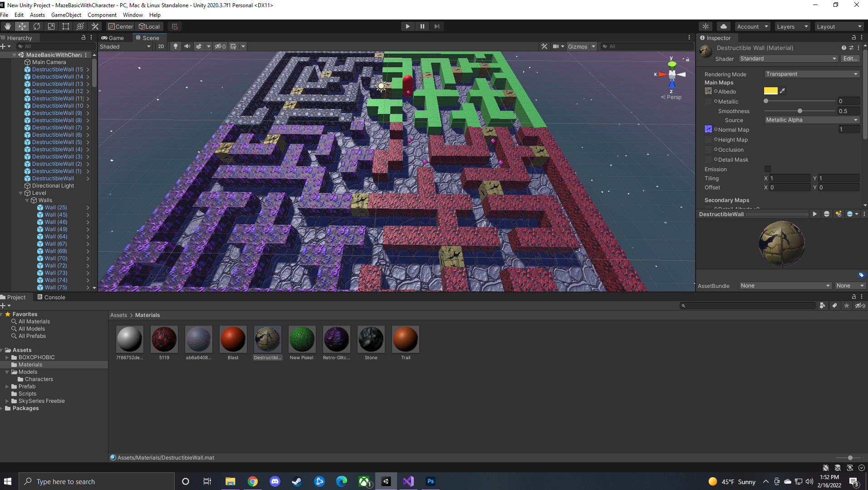Viewport: 868px width, 490px height.
Task: Toggle scene audio speaker button
Action: [187, 46]
